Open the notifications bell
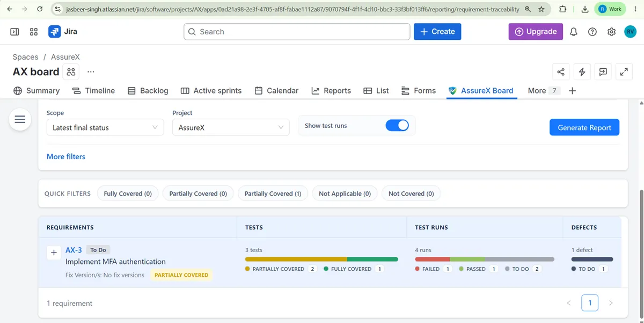Image resolution: width=644 pixels, height=323 pixels. [574, 32]
